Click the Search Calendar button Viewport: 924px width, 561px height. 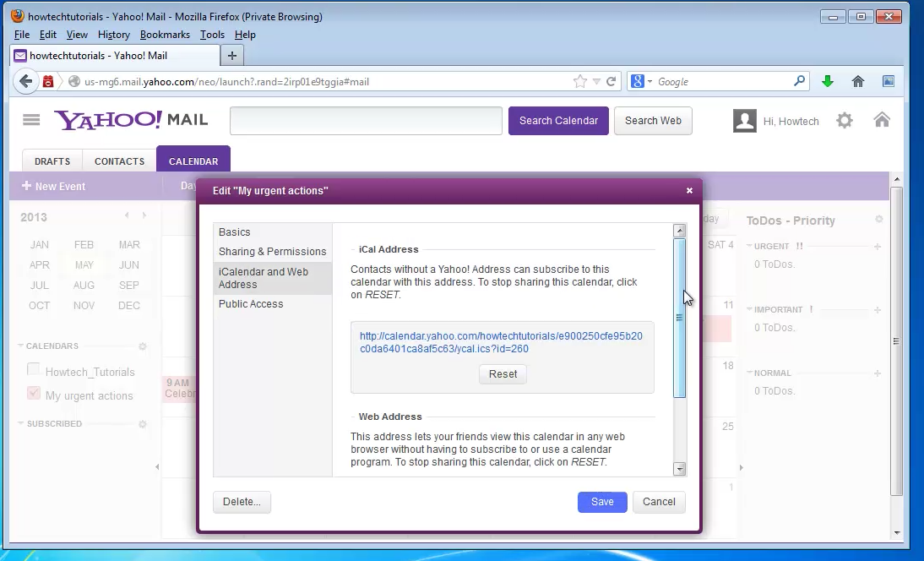coord(558,121)
